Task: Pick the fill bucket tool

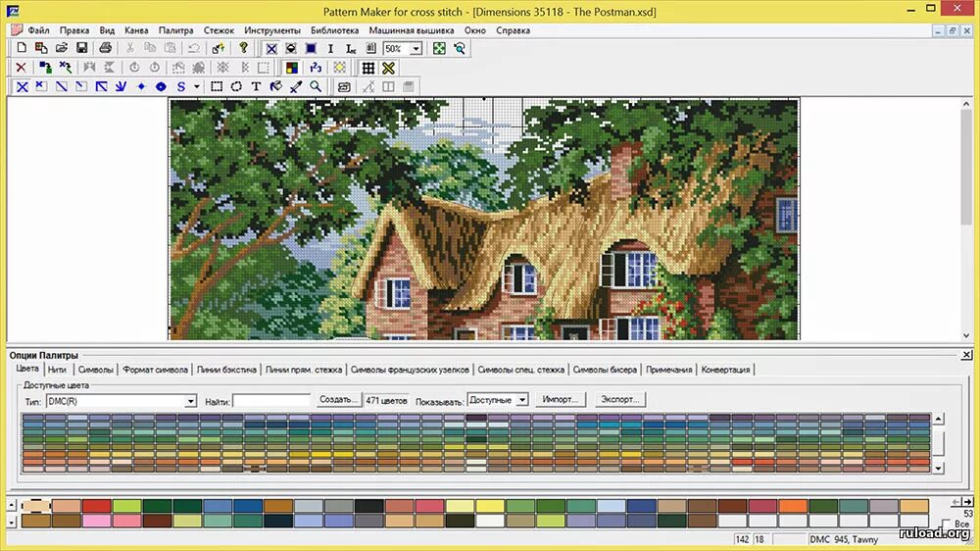Action: point(275,87)
